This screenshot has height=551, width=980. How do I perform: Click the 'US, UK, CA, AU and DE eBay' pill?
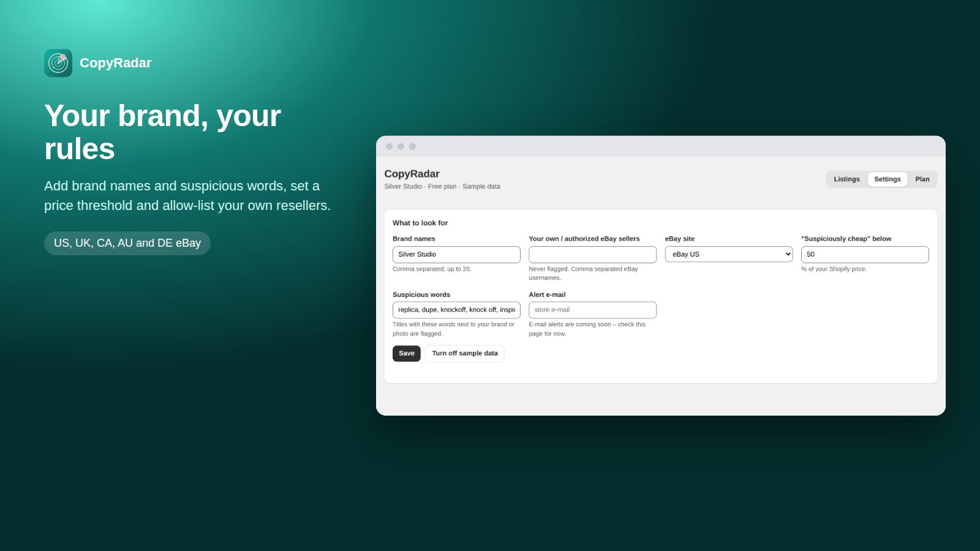pyautogui.click(x=127, y=243)
